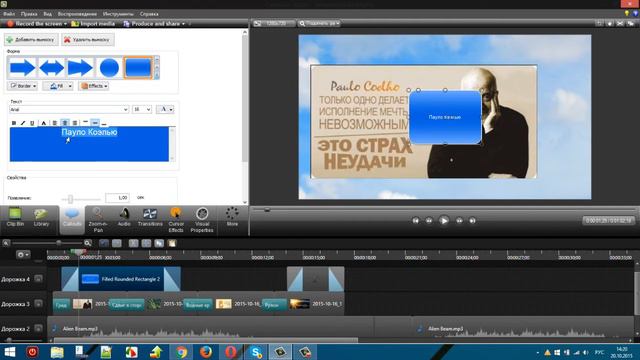The image size is (640, 360).
Task: Step forward one frame in preview
Action: [459, 220]
